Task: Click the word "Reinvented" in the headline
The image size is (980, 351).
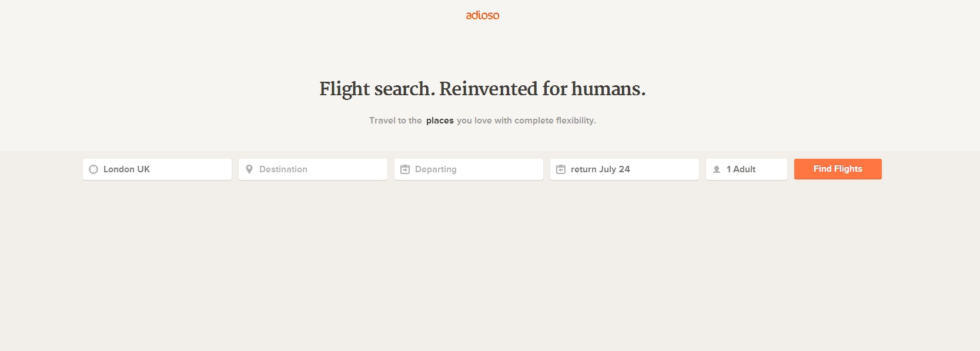Action: click(x=489, y=89)
